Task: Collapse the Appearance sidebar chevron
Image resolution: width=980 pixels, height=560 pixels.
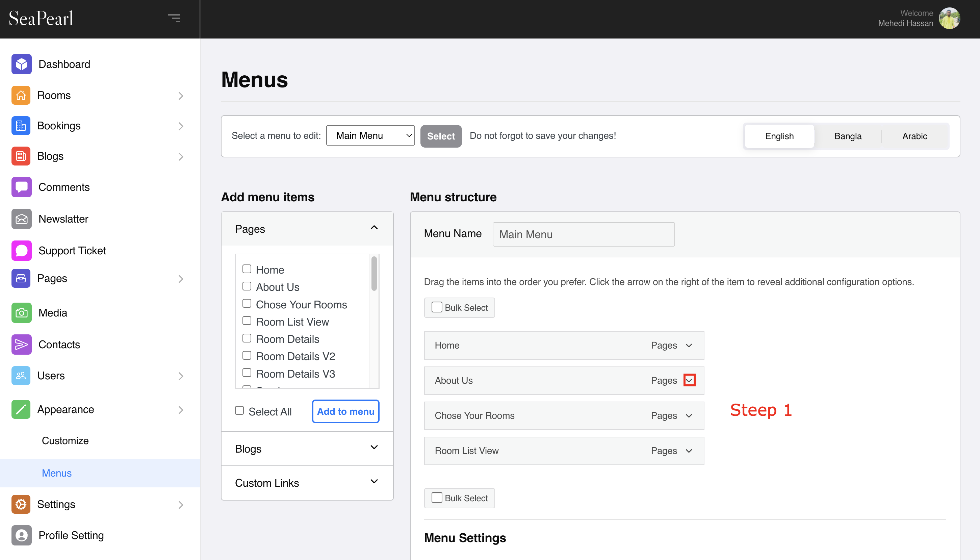Action: coord(181,410)
